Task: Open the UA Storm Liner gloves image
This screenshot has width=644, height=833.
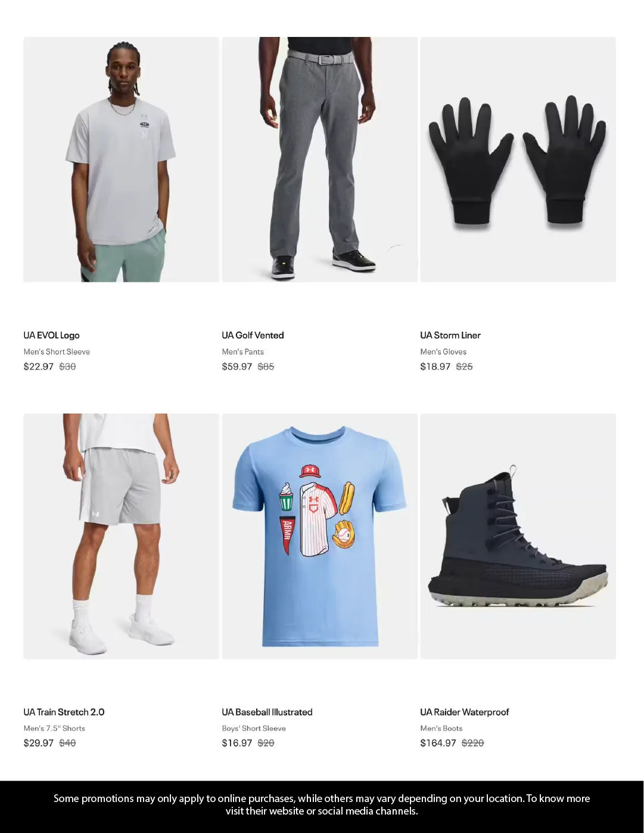Action: click(x=518, y=160)
